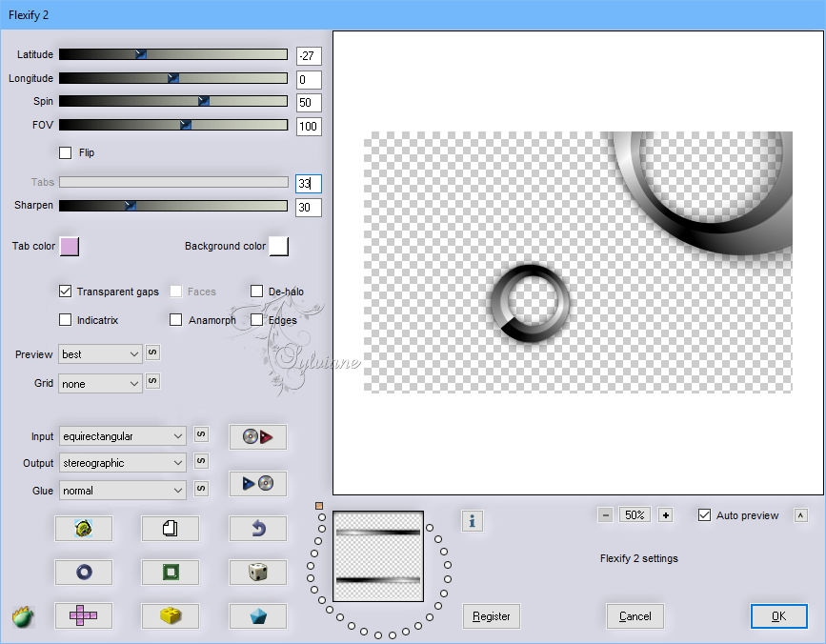Open the Input projection dropdown
Viewport: 826px width, 644px height.
pyautogui.click(x=122, y=436)
